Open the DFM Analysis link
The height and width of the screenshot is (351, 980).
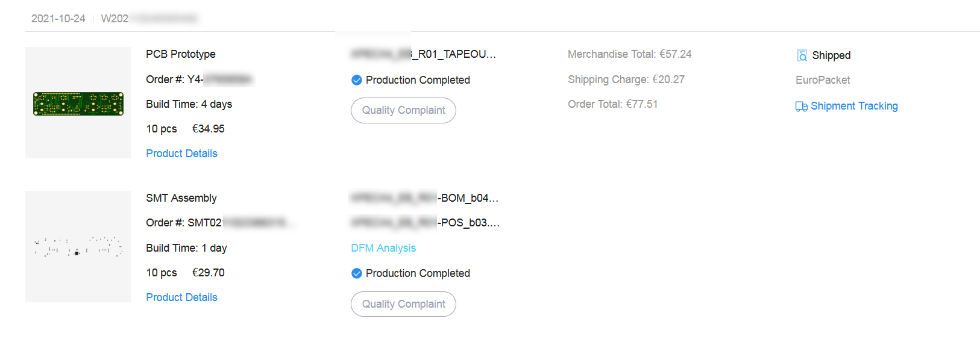click(383, 248)
